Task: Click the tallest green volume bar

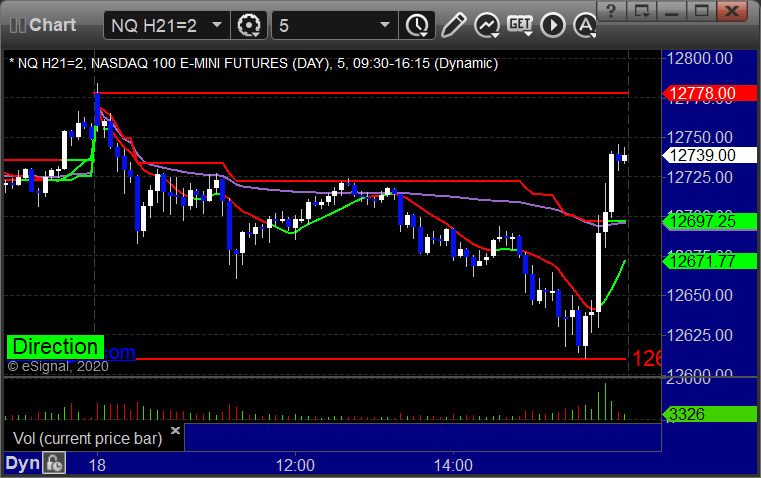Action: click(x=605, y=401)
